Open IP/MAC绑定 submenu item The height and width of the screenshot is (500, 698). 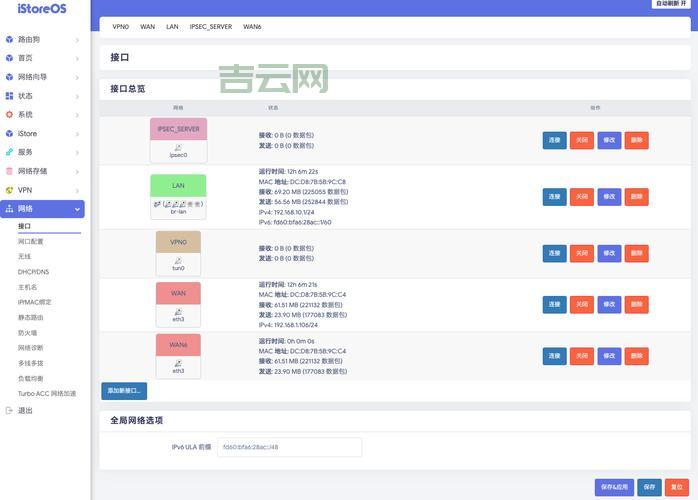(34, 302)
